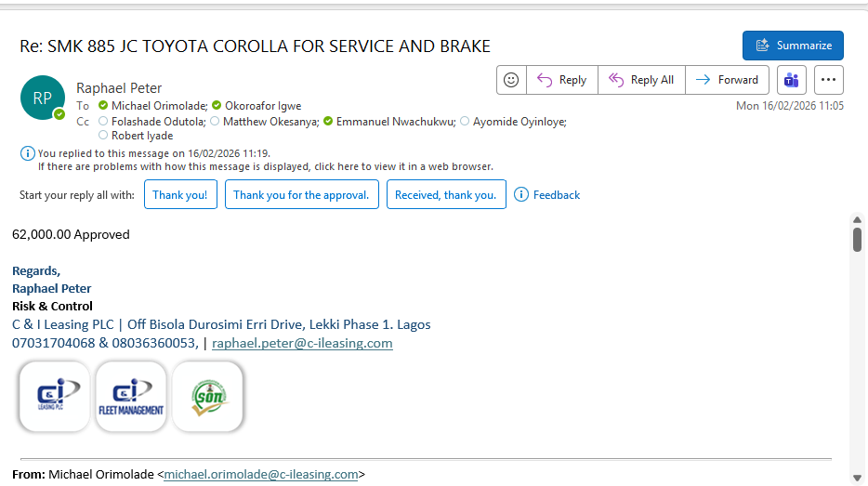The image size is (868, 486).
Task: Select Cc recipient Emmanuel Nwachukwu
Action: pyautogui.click(x=396, y=122)
